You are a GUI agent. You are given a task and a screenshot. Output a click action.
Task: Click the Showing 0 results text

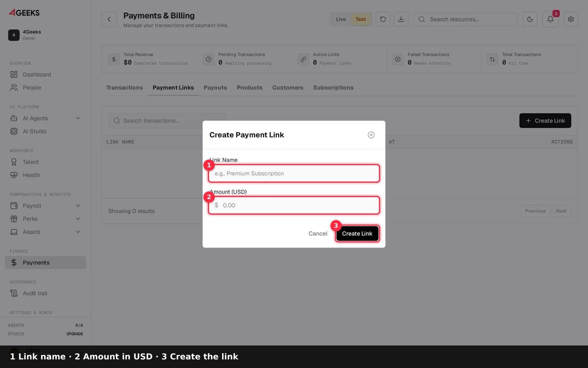point(131,211)
